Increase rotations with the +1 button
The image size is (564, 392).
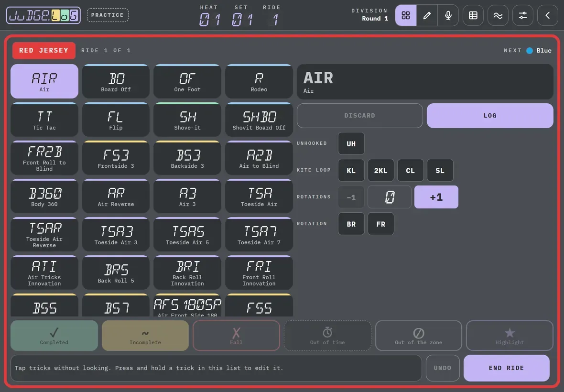click(436, 197)
